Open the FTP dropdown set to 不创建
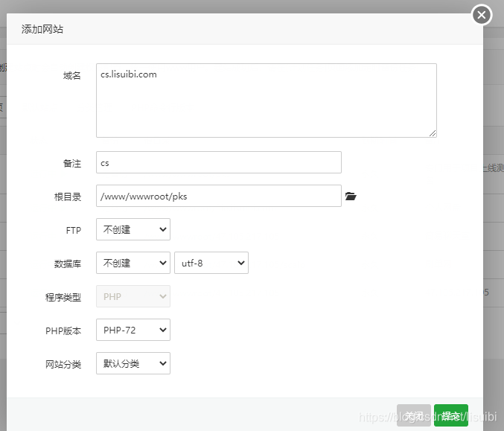504x431 pixels. (133, 229)
